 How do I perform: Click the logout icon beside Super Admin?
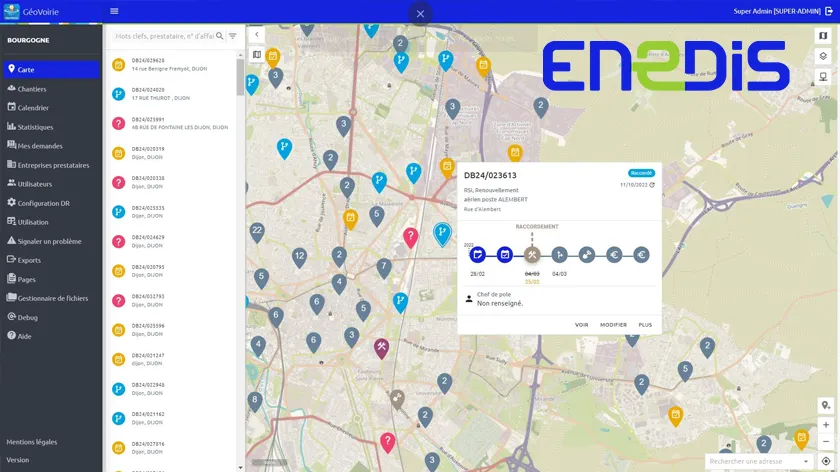[x=829, y=11]
